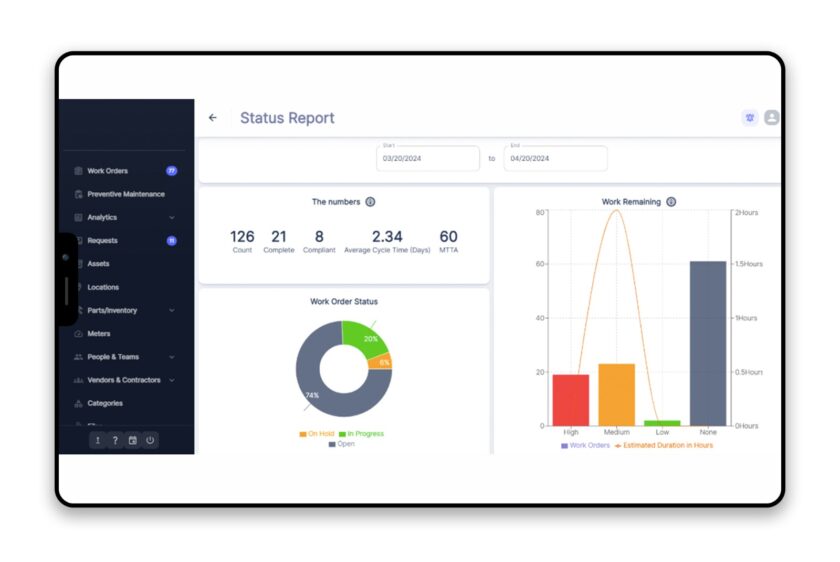Viewport: 840px width, 562px height.
Task: Open the Assets page link
Action: coord(98,264)
